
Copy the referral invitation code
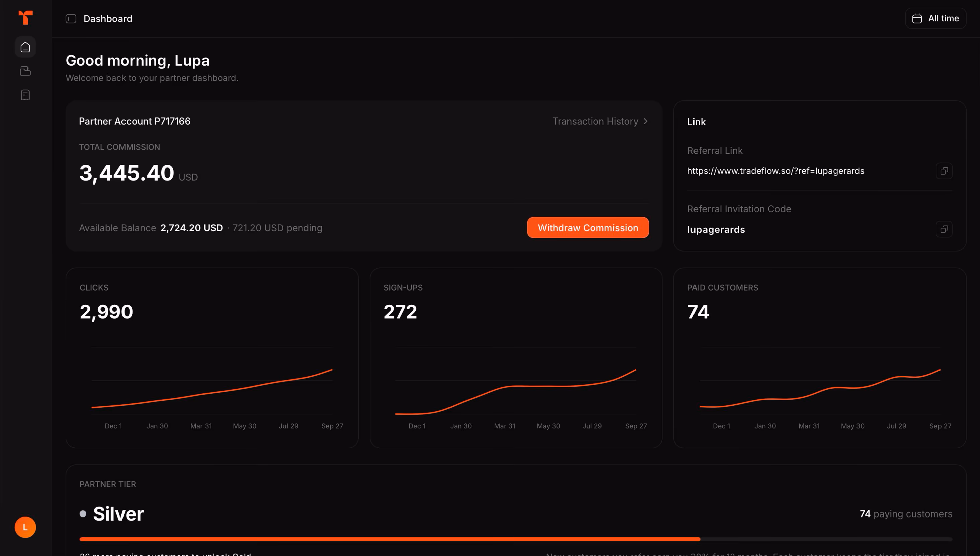coord(944,229)
